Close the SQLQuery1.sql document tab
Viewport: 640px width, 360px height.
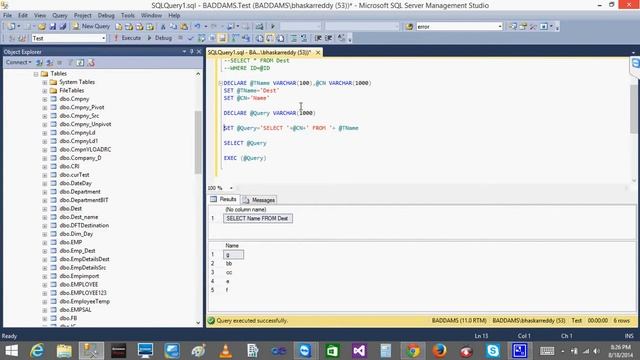click(x=318, y=52)
